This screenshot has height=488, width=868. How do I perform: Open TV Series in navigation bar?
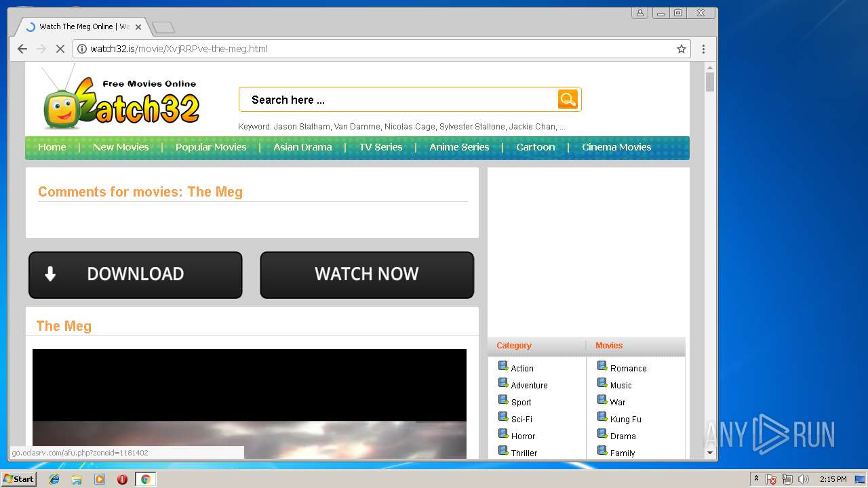click(x=380, y=147)
